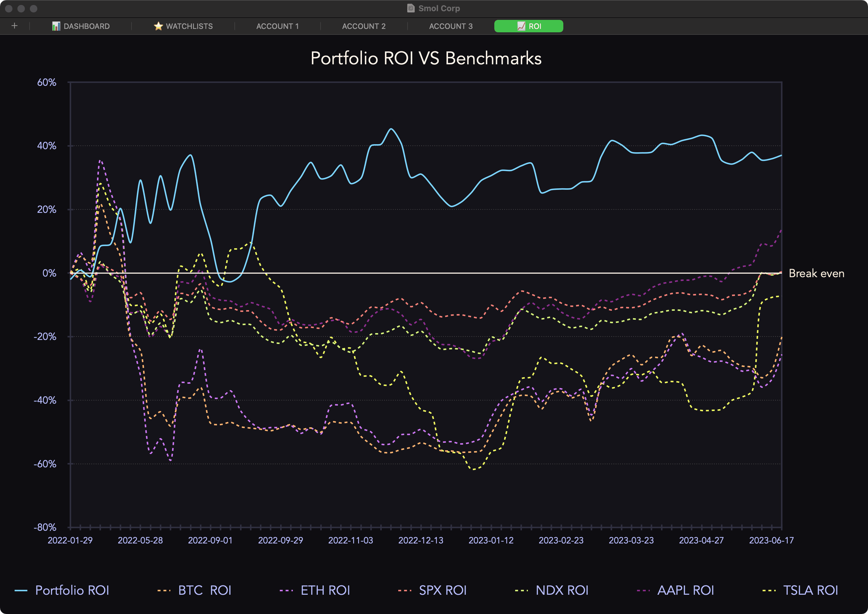868x614 pixels.
Task: Click the 2022-11-03 date axis label
Action: pyautogui.click(x=351, y=540)
